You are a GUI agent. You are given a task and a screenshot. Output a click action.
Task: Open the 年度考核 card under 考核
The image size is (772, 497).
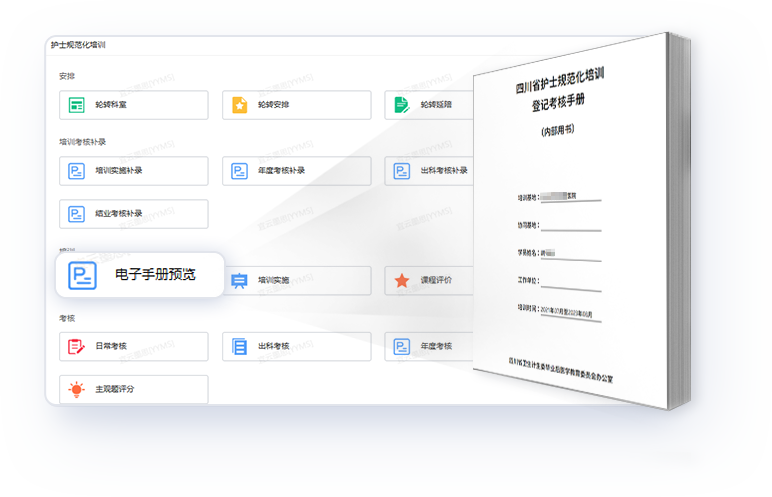pyautogui.click(x=430, y=347)
